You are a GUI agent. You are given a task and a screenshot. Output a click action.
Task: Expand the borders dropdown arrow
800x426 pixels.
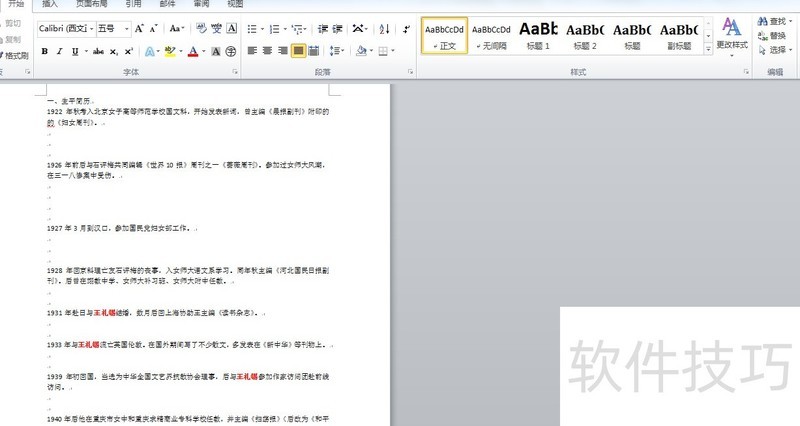393,51
